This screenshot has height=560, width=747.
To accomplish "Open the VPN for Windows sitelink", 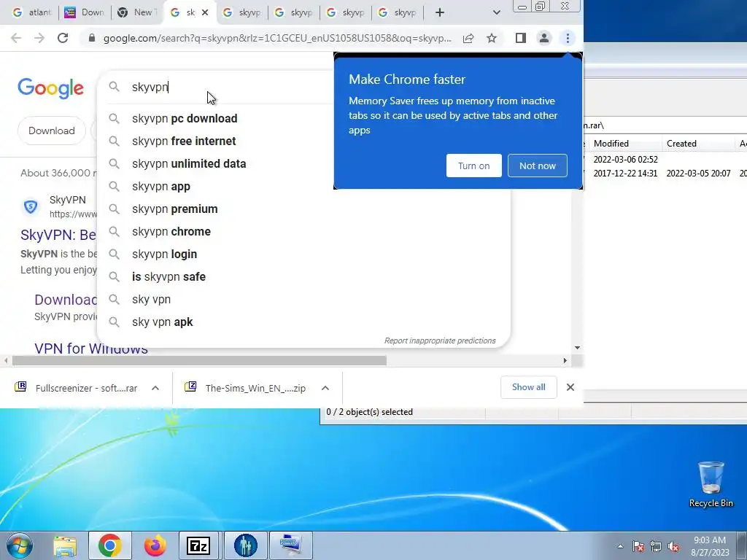I will tap(91, 349).
